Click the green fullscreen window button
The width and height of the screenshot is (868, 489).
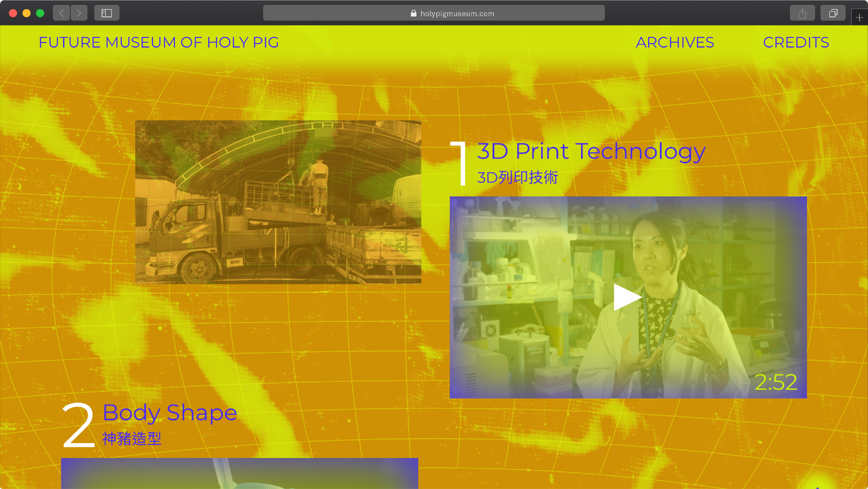(x=40, y=13)
